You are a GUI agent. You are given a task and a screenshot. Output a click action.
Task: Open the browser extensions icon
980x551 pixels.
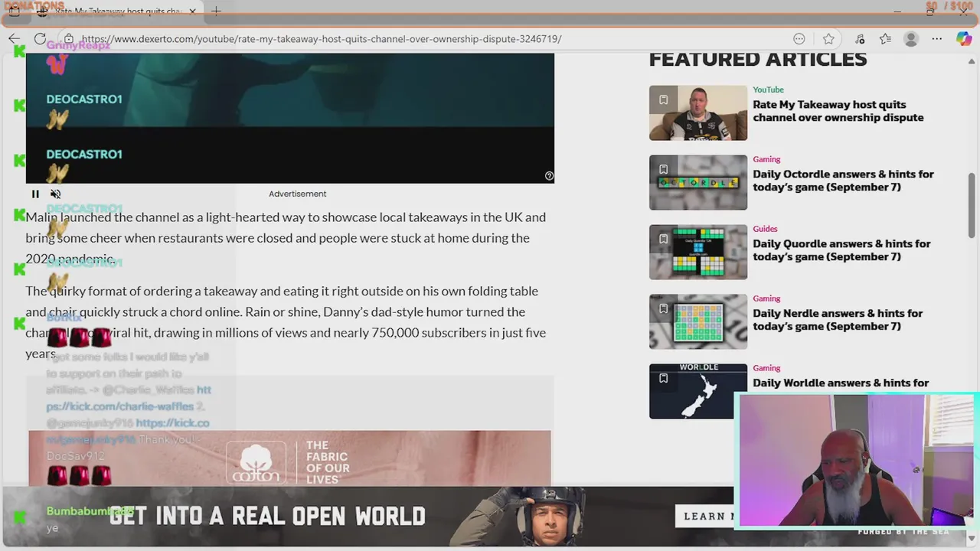pos(860,38)
